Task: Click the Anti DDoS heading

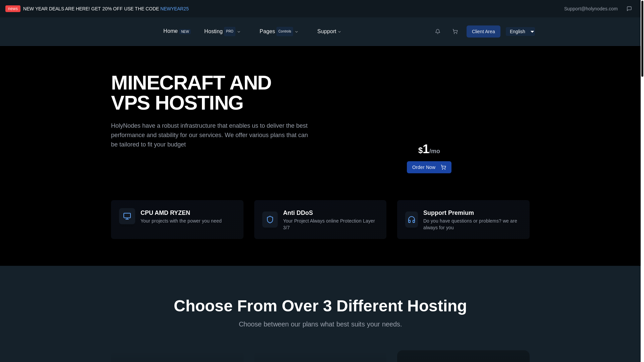Action: click(x=298, y=213)
